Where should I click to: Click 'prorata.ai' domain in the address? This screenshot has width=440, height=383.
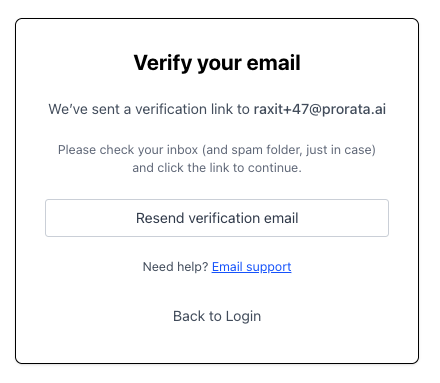pos(354,110)
